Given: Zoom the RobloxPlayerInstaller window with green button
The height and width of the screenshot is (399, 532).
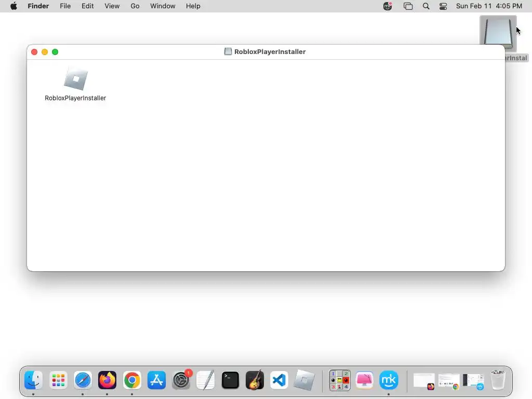Looking at the screenshot, I should tap(55, 52).
